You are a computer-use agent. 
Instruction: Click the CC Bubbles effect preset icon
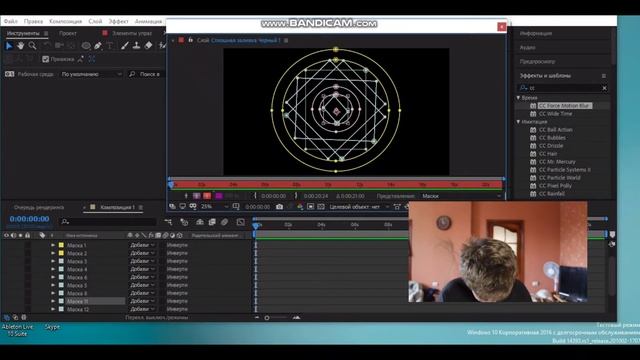[x=533, y=138]
